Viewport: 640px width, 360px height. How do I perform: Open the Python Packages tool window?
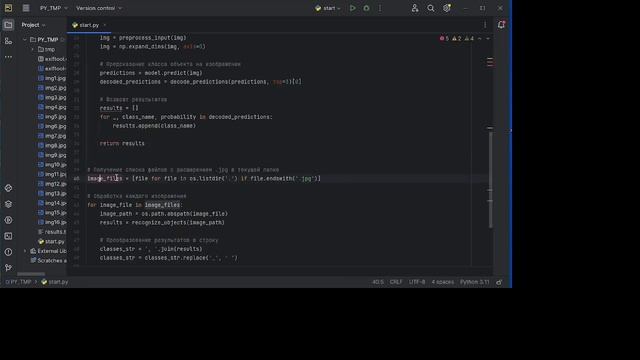click(8, 188)
